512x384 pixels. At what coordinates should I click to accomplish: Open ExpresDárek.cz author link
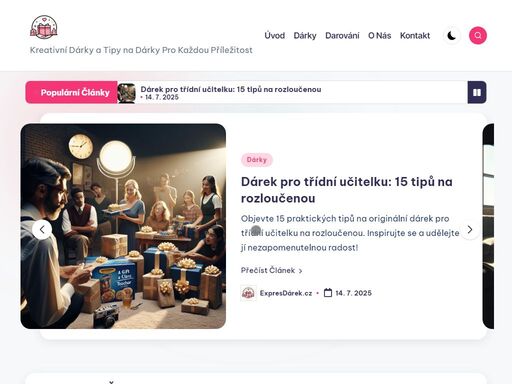tap(286, 293)
